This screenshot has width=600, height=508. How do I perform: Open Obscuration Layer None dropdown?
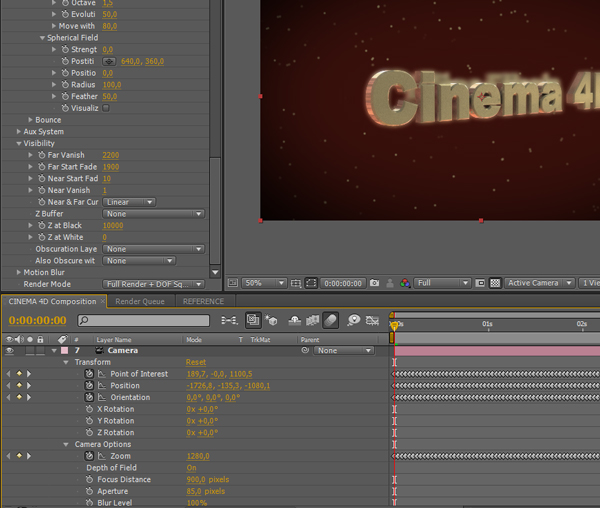tap(154, 249)
